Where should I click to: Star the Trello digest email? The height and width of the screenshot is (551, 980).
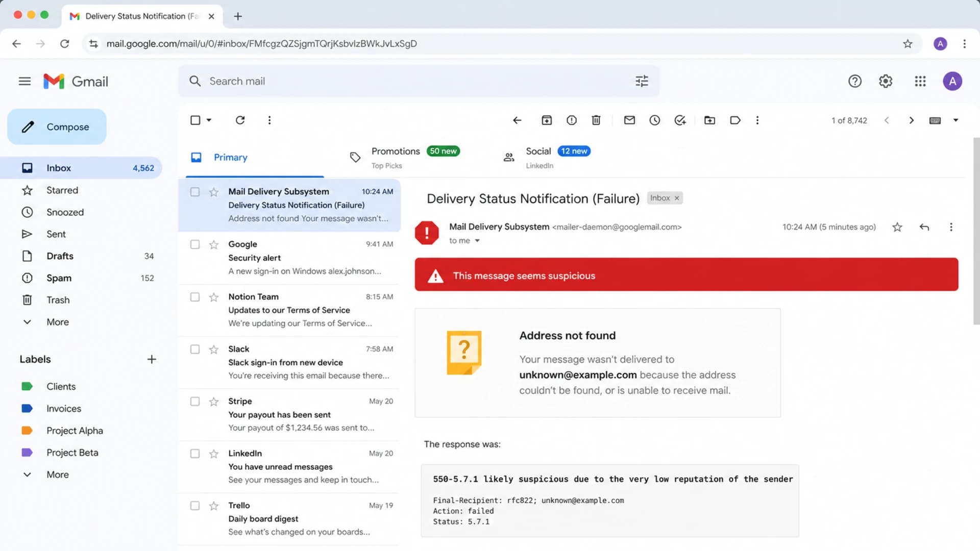(214, 506)
